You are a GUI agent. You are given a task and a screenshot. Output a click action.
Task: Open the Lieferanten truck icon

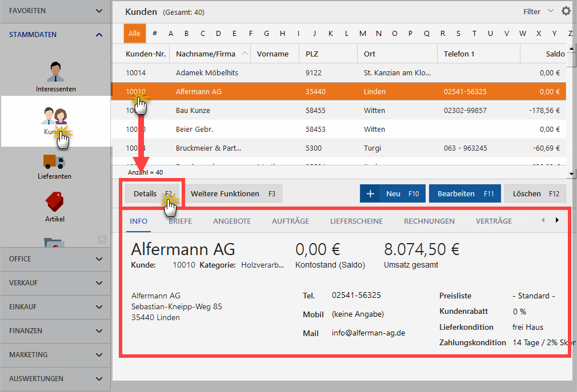point(54,161)
